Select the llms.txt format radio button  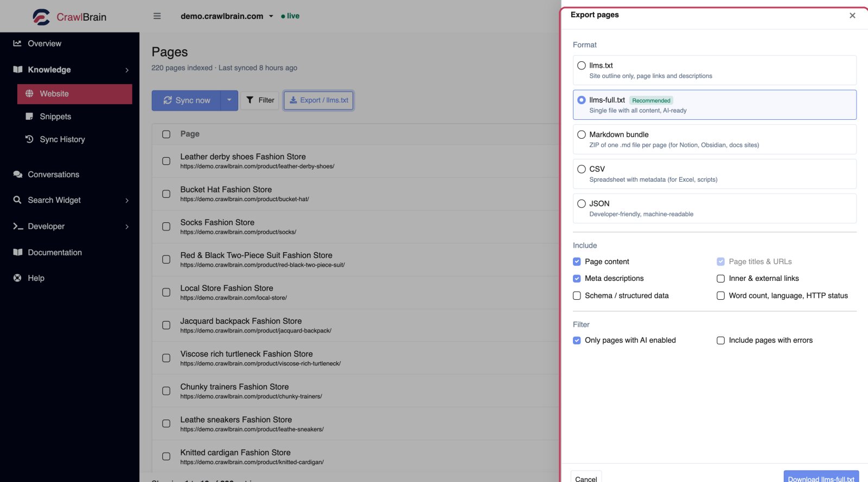pyautogui.click(x=582, y=66)
